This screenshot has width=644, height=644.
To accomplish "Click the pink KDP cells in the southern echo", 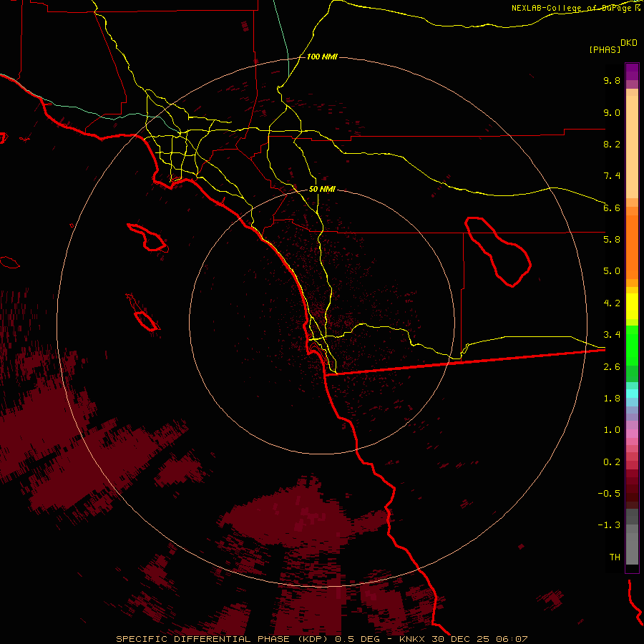I will tap(309, 517).
